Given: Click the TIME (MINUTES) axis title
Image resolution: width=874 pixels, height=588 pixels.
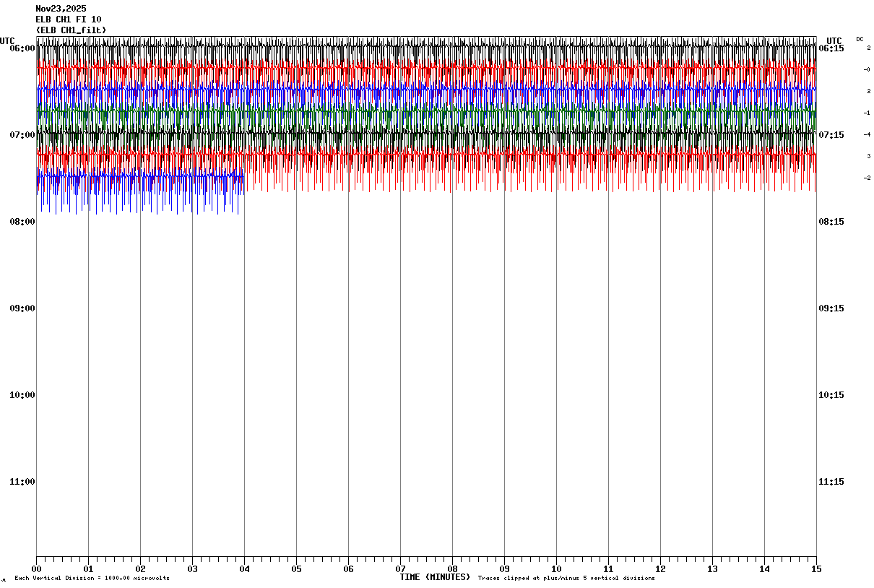Looking at the screenshot, I should pyautogui.click(x=435, y=577).
